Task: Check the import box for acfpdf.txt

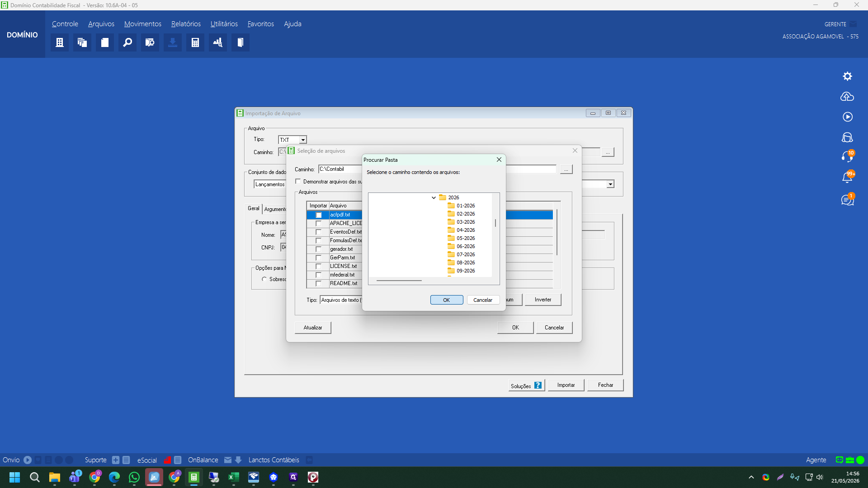Action: click(319, 215)
